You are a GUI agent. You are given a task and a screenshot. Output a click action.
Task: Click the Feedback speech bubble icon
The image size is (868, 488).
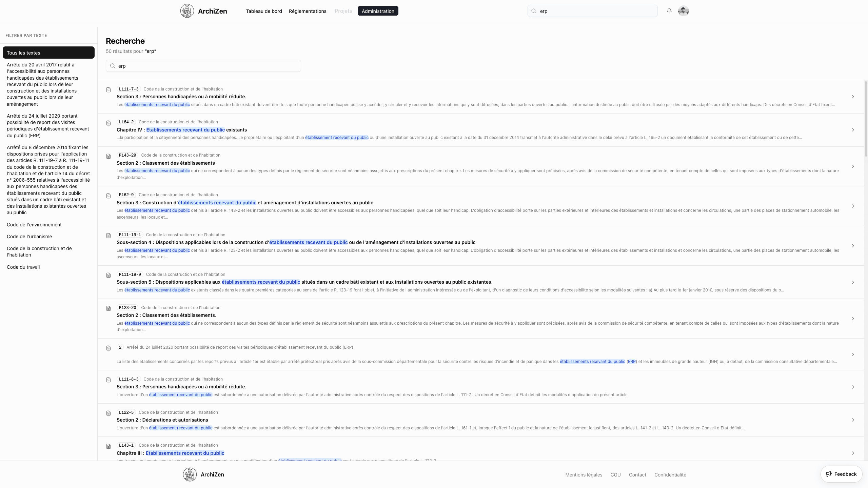point(828,474)
